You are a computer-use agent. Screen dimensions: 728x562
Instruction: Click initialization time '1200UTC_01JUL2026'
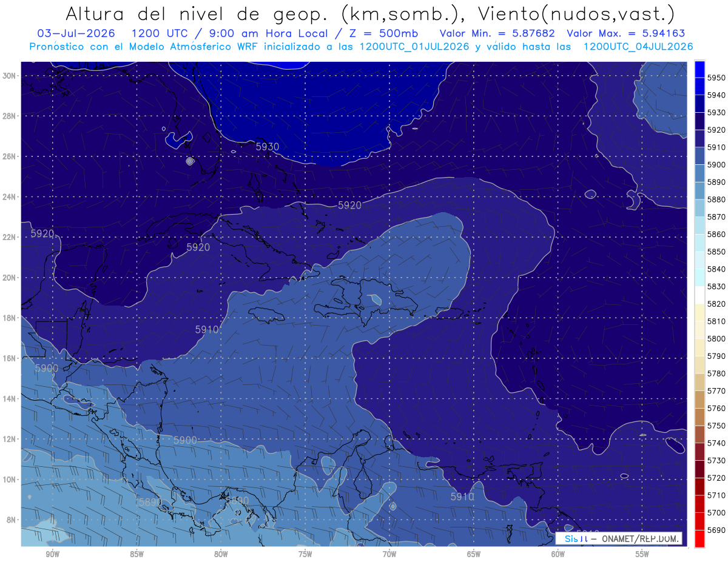click(x=414, y=47)
